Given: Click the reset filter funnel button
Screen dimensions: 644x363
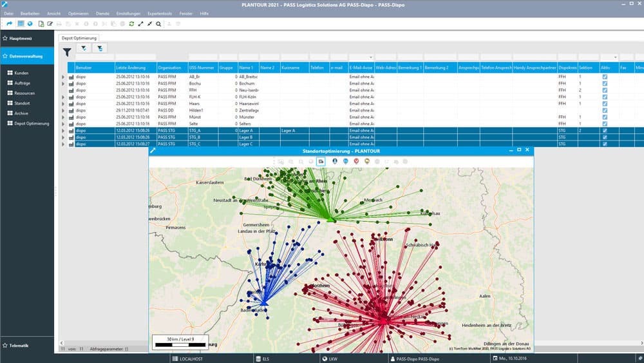Looking at the screenshot, I should (100, 48).
